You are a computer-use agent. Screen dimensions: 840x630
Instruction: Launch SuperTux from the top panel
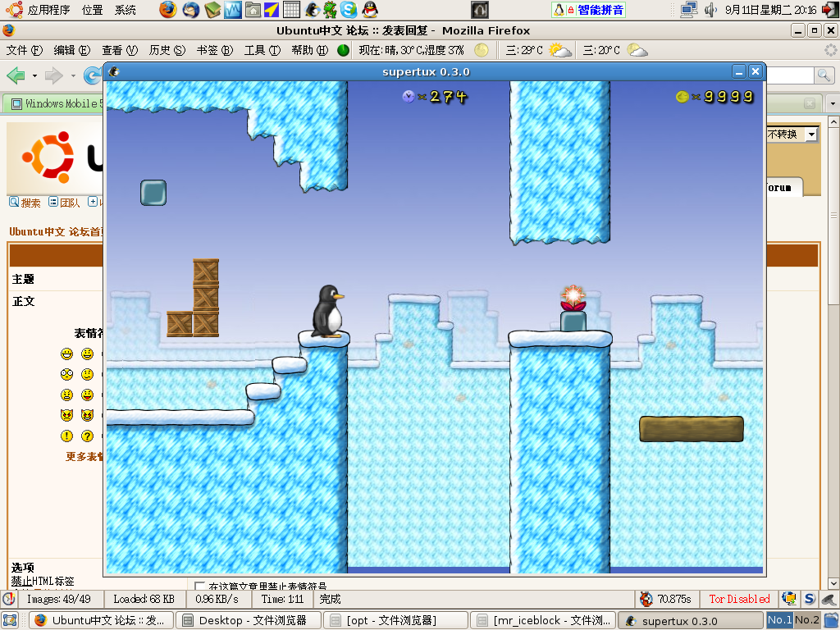(312, 10)
